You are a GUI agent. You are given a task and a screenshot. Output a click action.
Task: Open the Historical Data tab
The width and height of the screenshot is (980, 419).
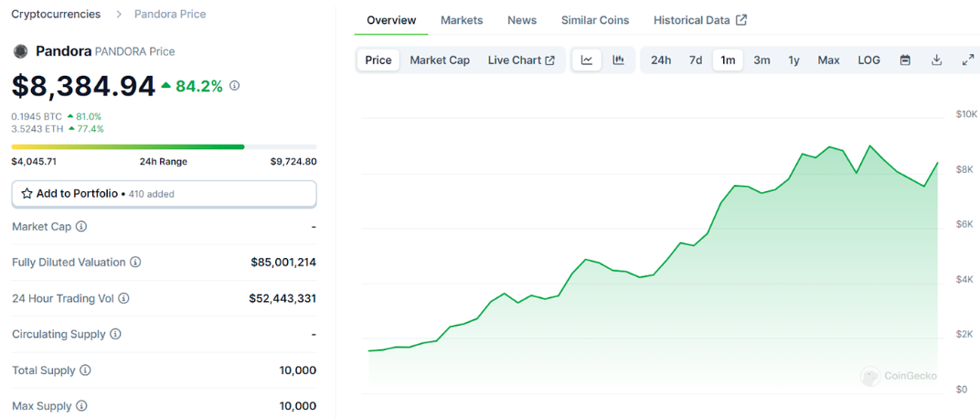700,20
